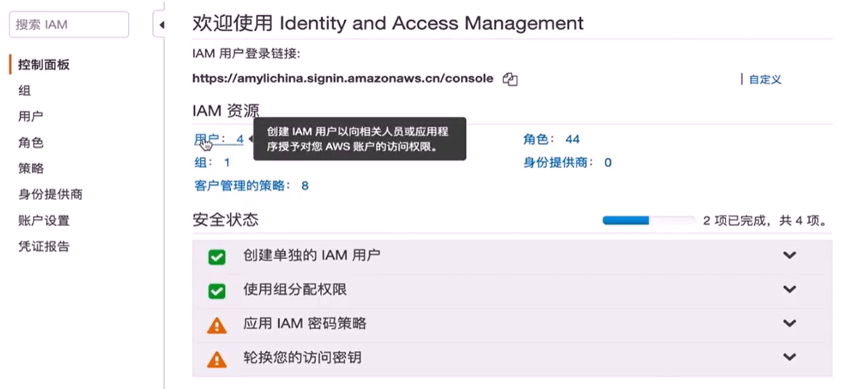The height and width of the screenshot is (389, 868).
Task: Open 角色 in the sidebar
Action: pyautogui.click(x=31, y=143)
